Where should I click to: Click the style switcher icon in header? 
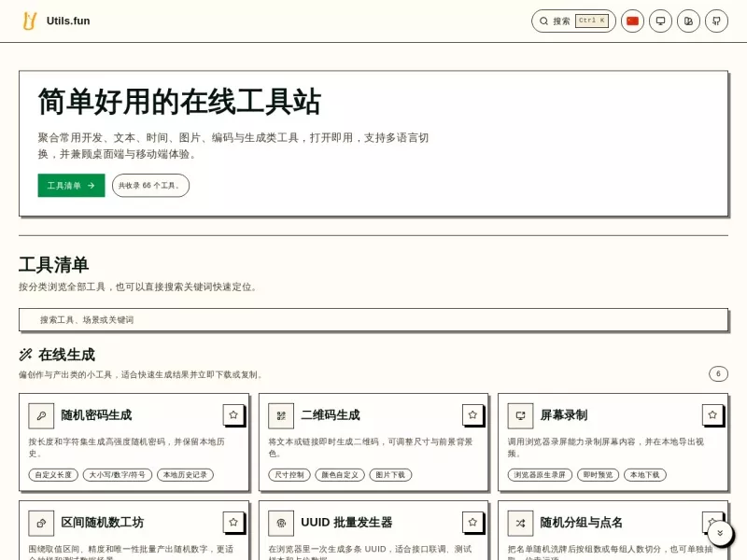coord(688,21)
